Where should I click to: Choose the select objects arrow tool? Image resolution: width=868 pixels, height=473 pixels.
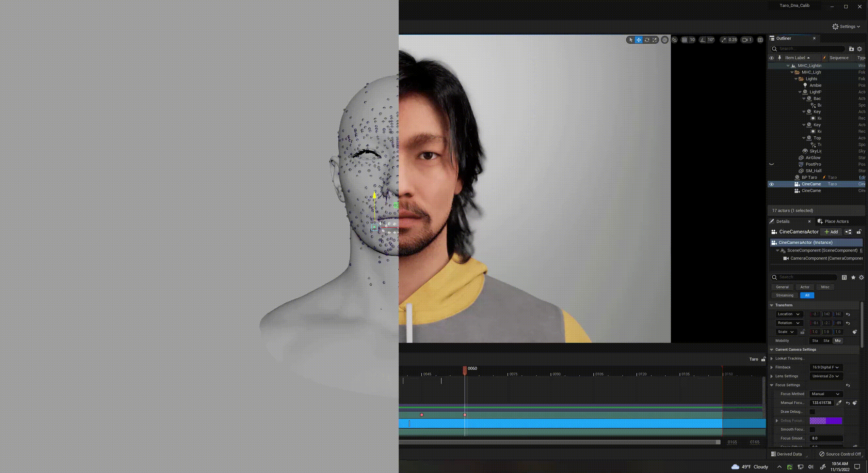(631, 40)
